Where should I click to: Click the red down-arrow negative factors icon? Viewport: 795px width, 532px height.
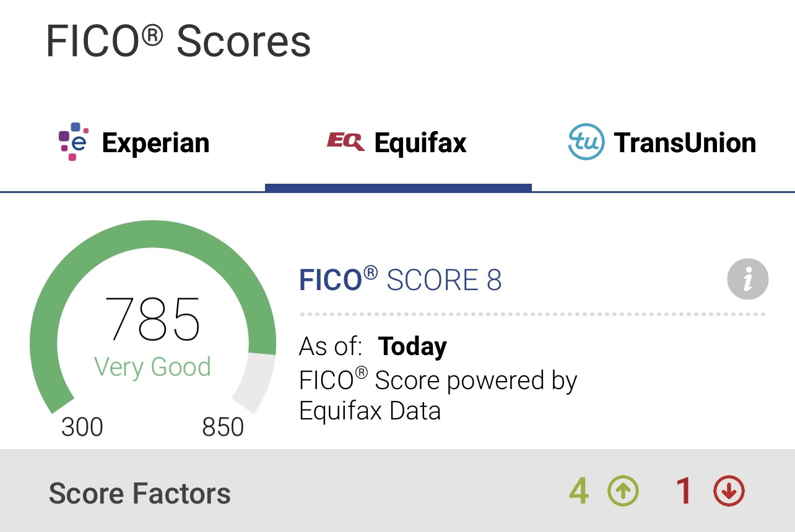729,492
